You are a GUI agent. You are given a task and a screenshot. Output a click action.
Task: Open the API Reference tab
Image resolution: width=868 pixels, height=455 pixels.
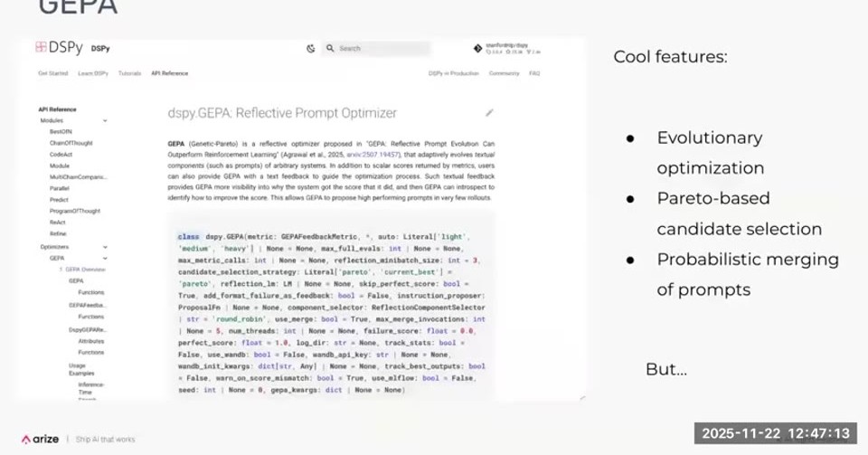click(169, 73)
